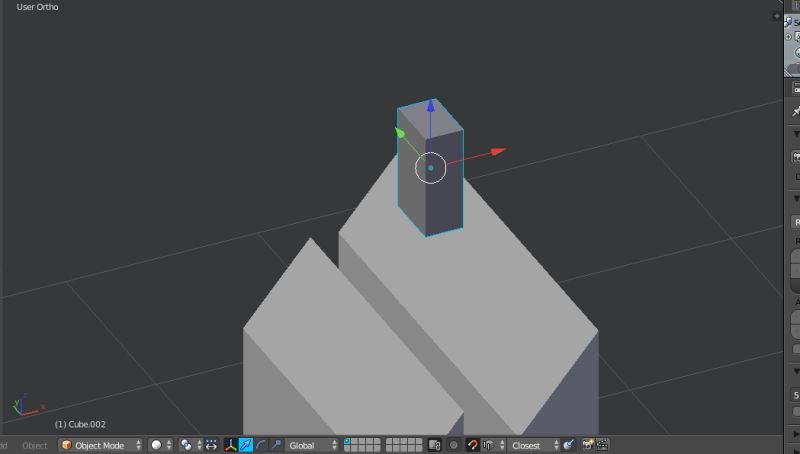Click the active first layer button

[347, 442]
